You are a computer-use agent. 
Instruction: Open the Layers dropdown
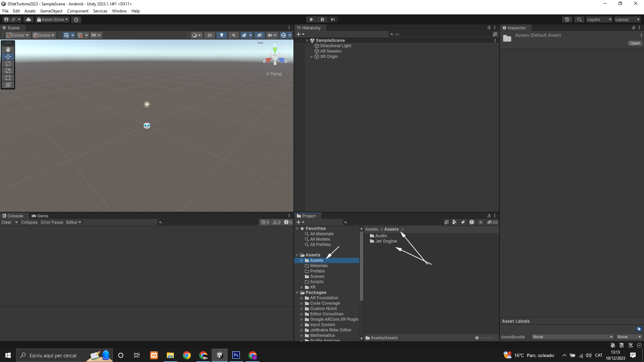pos(599,19)
